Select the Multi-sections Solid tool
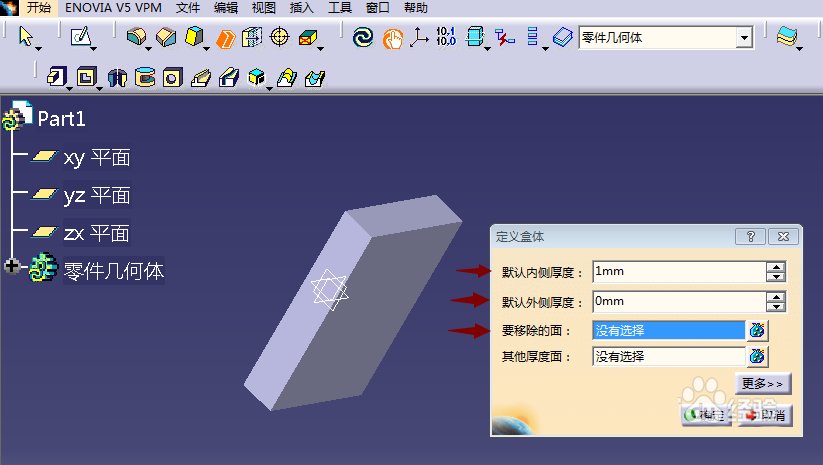This screenshot has height=465, width=823. click(x=287, y=78)
